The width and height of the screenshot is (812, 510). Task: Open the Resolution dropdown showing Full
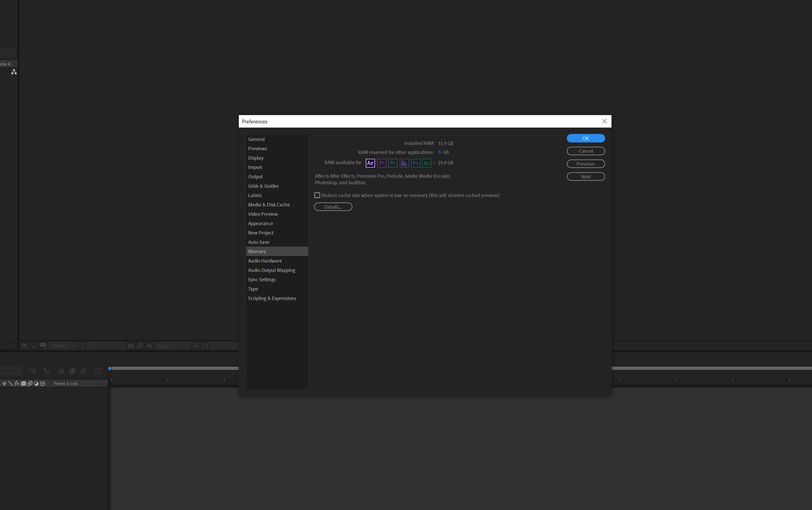(x=172, y=346)
